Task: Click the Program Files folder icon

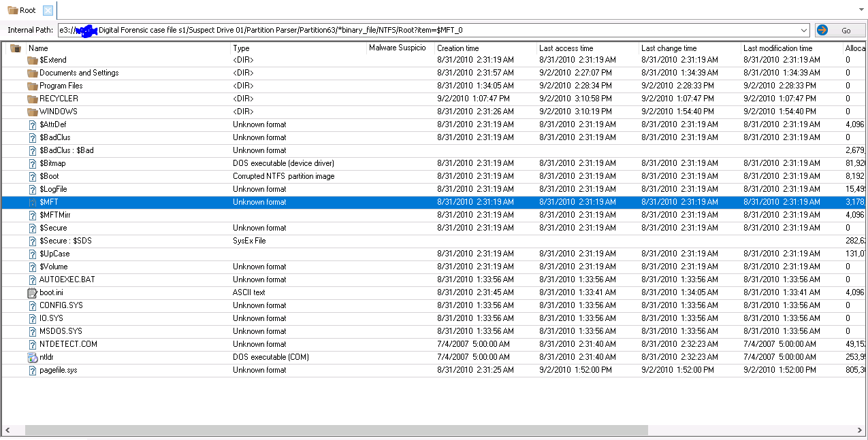Action: click(32, 86)
